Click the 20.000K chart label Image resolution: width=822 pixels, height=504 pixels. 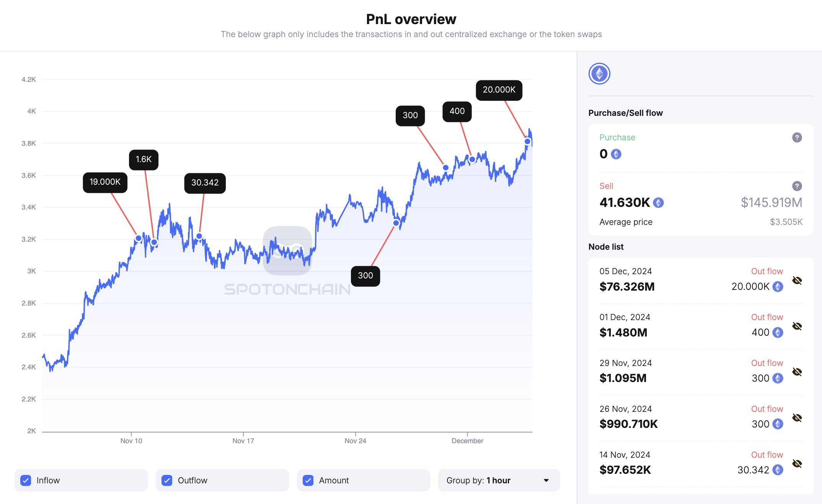click(499, 90)
